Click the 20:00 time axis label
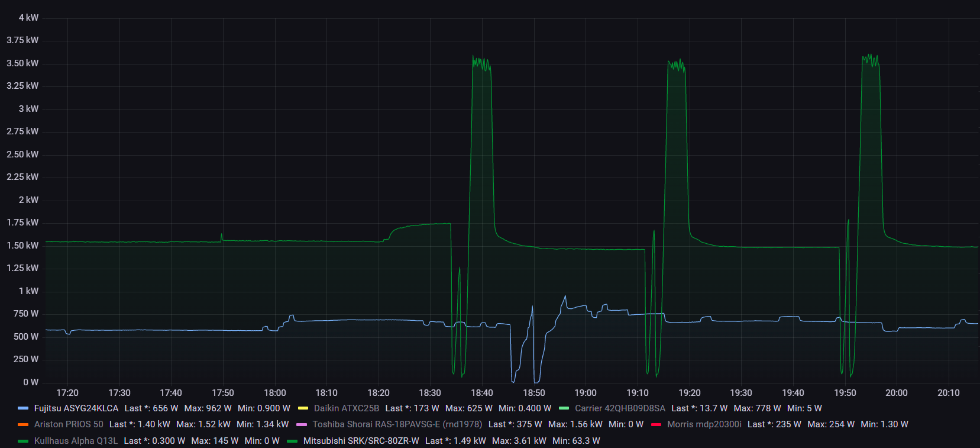The image size is (980, 448). tap(897, 393)
